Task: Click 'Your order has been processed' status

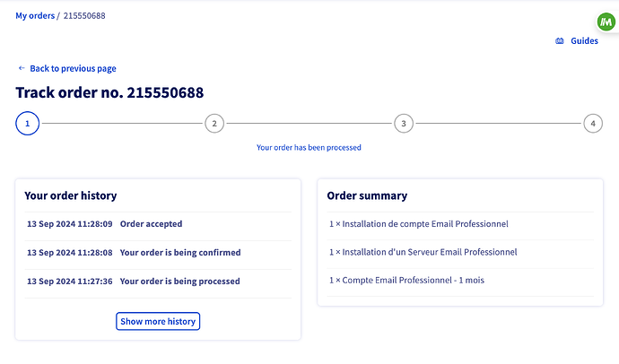Action: (x=309, y=148)
